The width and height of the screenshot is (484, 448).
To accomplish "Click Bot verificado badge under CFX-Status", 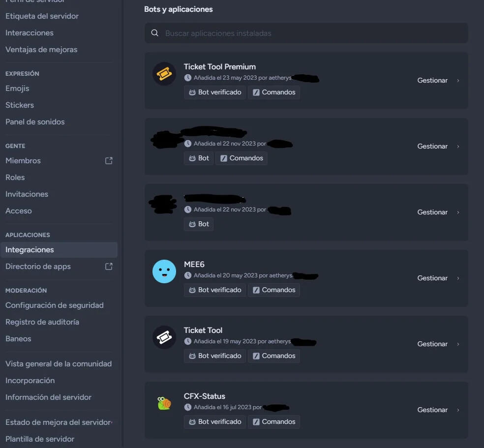I will 215,422.
